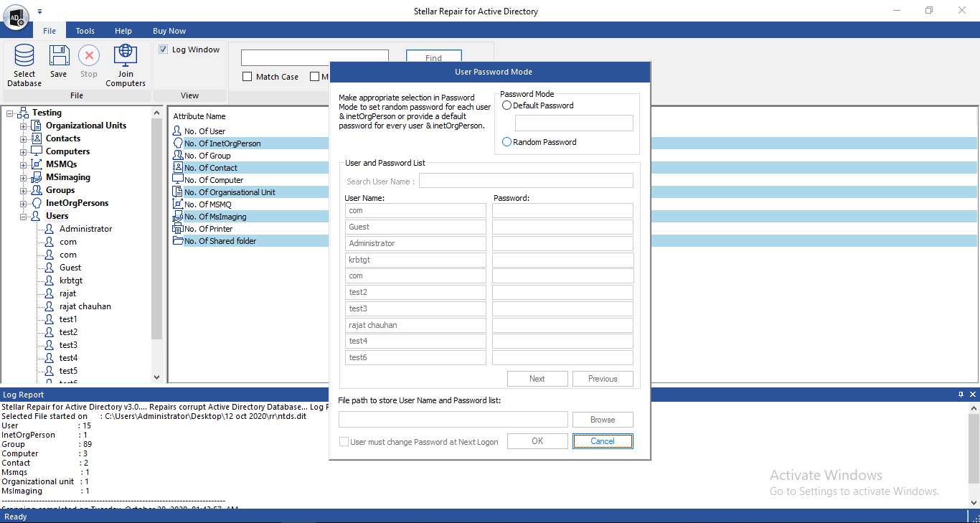980x523 pixels.
Task: Select the Default Password radio button
Action: click(x=507, y=105)
